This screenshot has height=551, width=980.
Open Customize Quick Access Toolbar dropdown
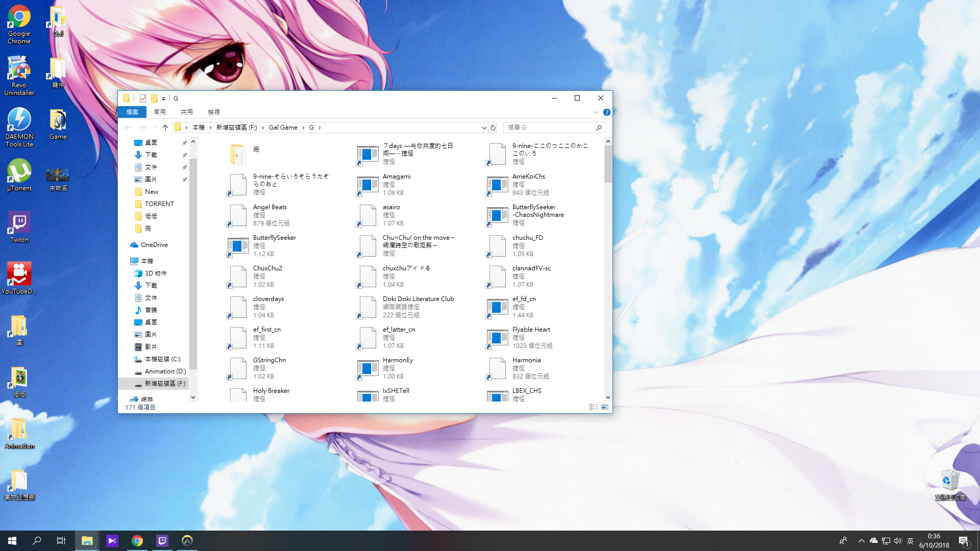pos(163,98)
